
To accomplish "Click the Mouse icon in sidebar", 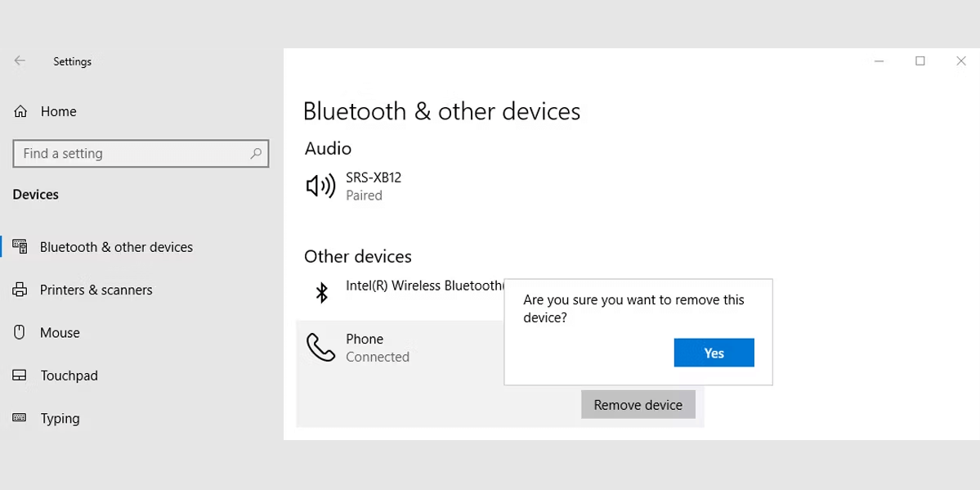I will [x=20, y=332].
